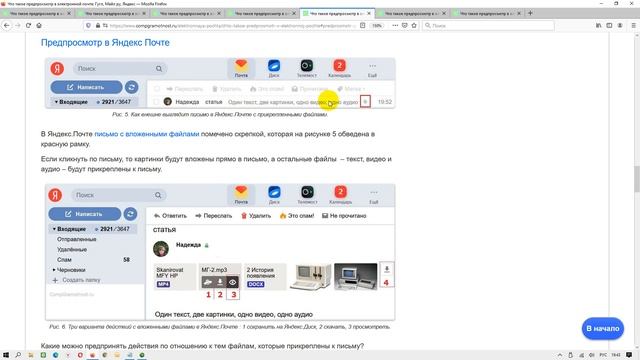Collapse the Входящие folder in figure 6

click(x=54, y=229)
